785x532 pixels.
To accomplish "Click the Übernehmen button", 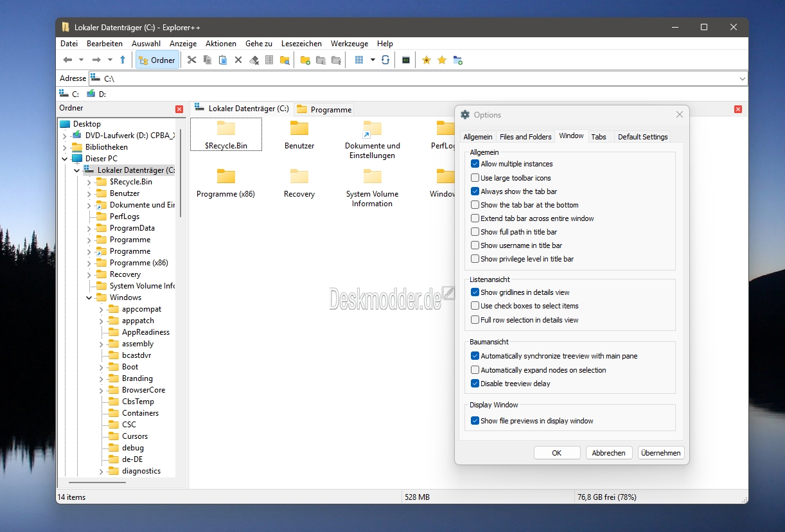I will coord(660,453).
